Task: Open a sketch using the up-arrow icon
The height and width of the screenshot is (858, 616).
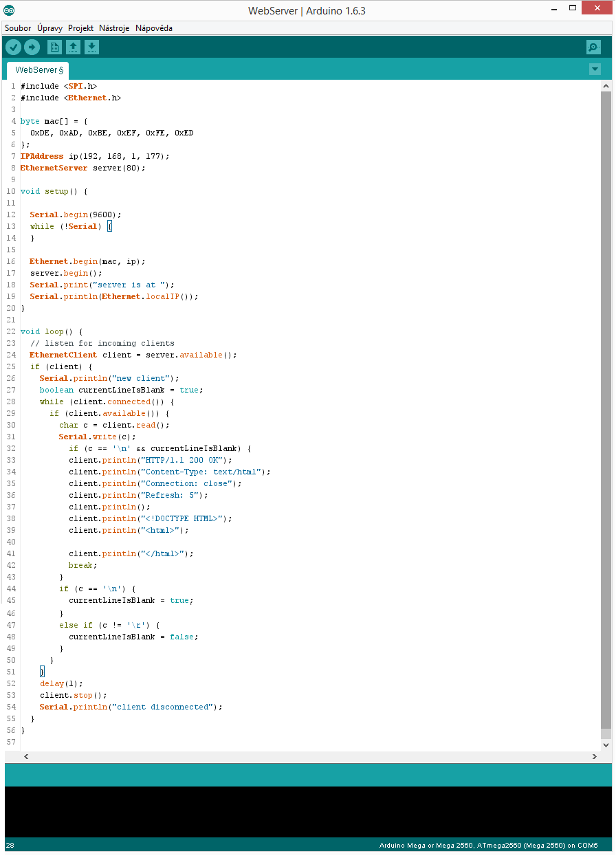Action: coord(73,47)
